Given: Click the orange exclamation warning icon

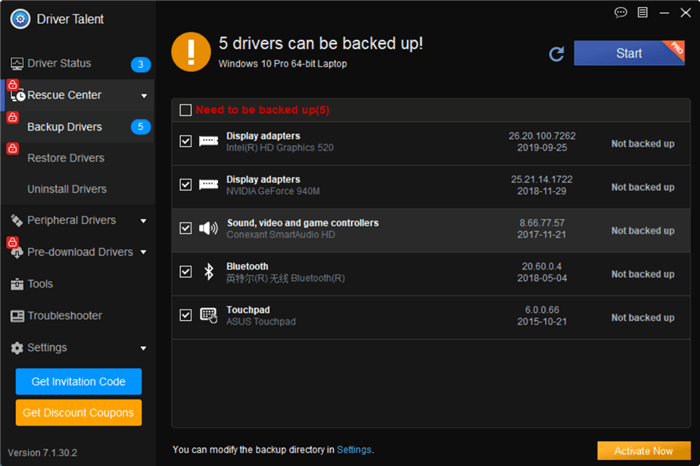Looking at the screenshot, I should pos(191,52).
